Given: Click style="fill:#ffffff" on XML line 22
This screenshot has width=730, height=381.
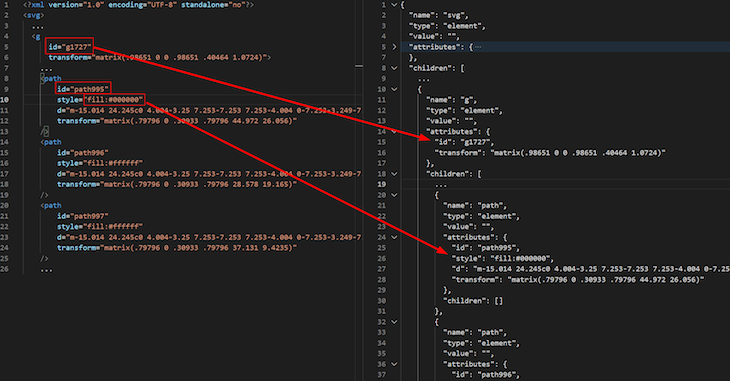Looking at the screenshot, I should [x=100, y=227].
